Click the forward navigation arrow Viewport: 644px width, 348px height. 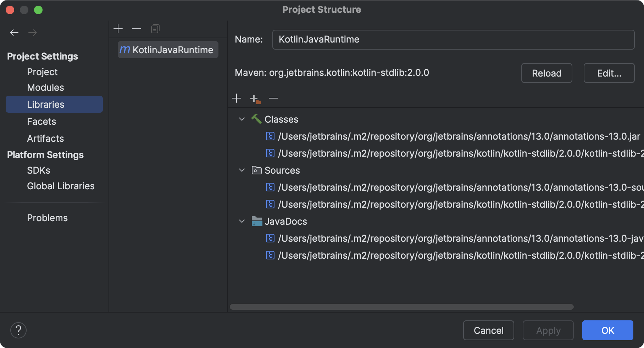point(33,32)
